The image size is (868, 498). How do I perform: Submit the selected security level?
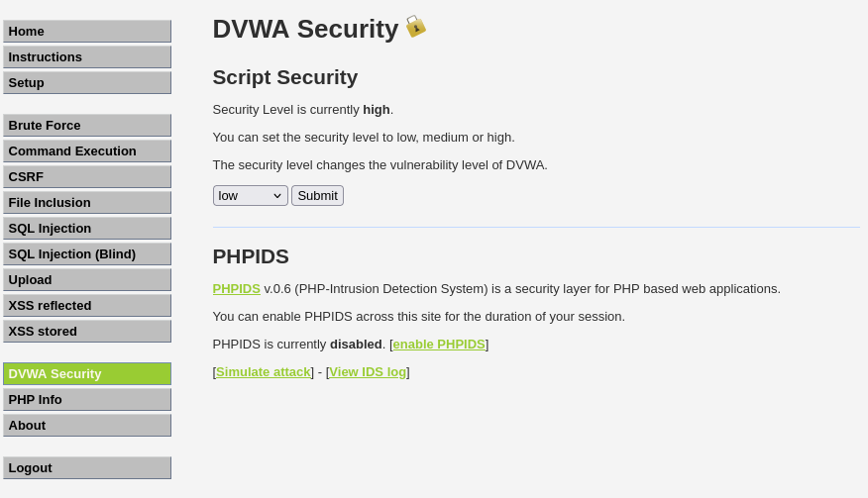pos(318,195)
